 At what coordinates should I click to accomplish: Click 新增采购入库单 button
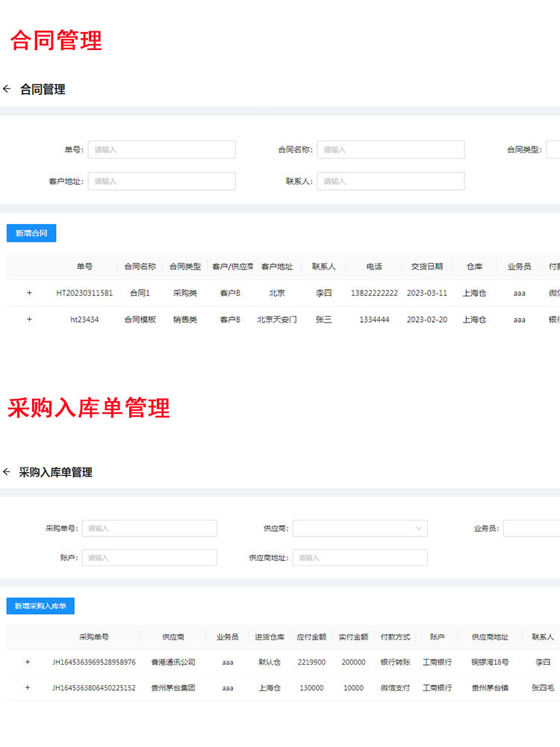point(40,606)
